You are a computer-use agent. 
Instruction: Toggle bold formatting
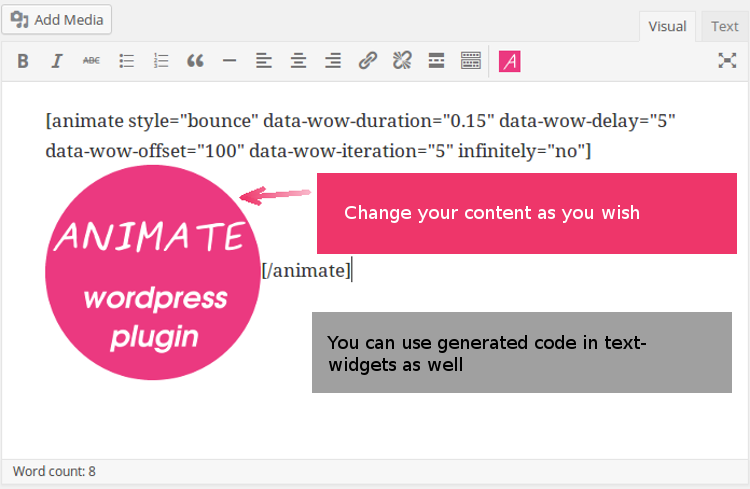coord(22,61)
